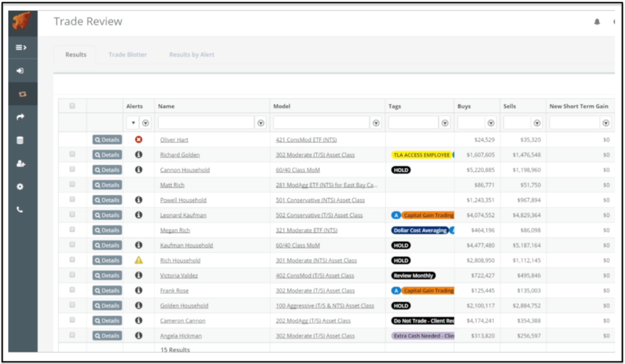
Task: Check the checkbox on Richard Golden's row
Action: click(x=72, y=154)
